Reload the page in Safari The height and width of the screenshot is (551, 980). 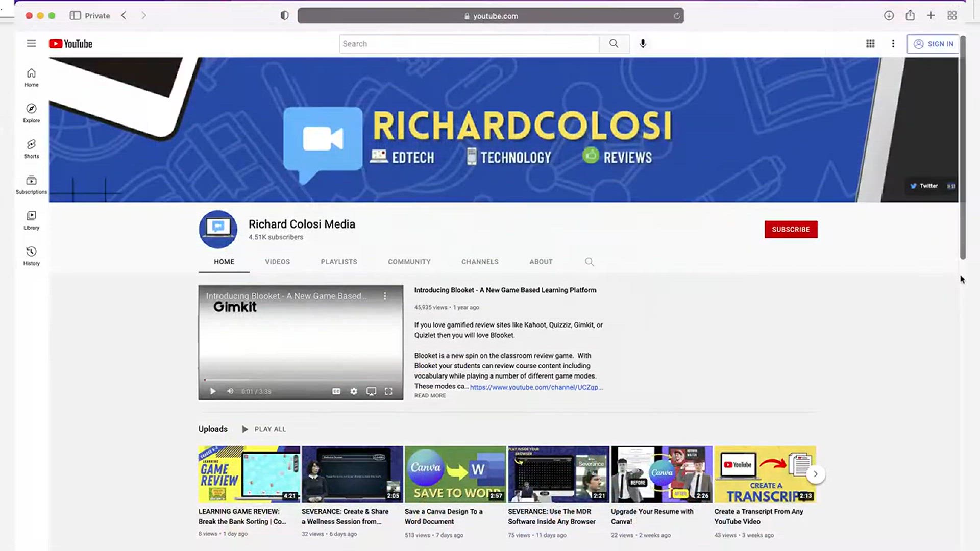tap(676, 16)
